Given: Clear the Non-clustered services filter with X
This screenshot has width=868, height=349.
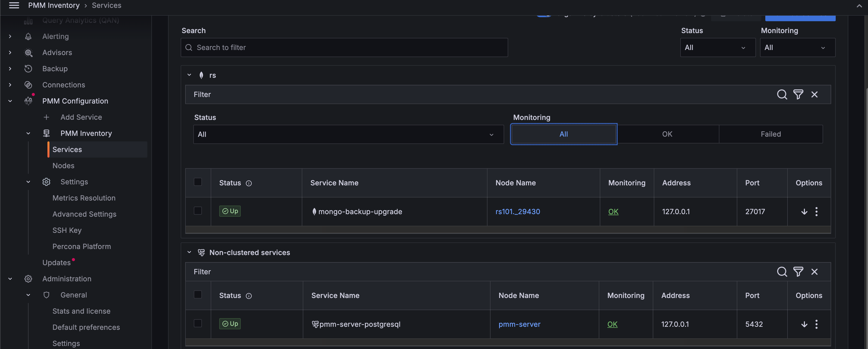Looking at the screenshot, I should 815,272.
